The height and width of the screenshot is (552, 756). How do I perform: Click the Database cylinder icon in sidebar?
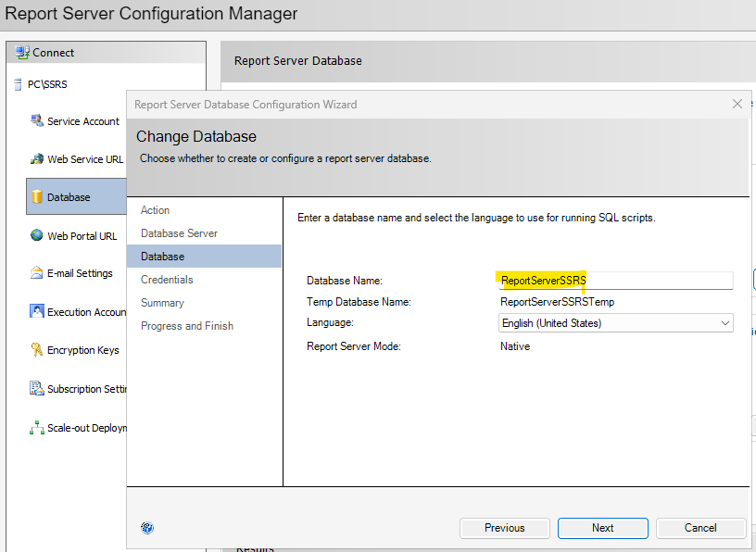pos(37,196)
